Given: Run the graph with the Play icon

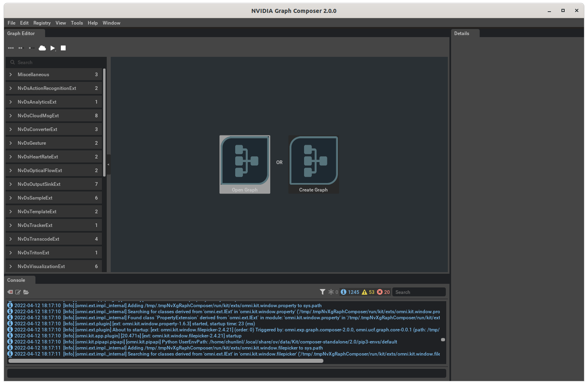Looking at the screenshot, I should click(x=53, y=48).
